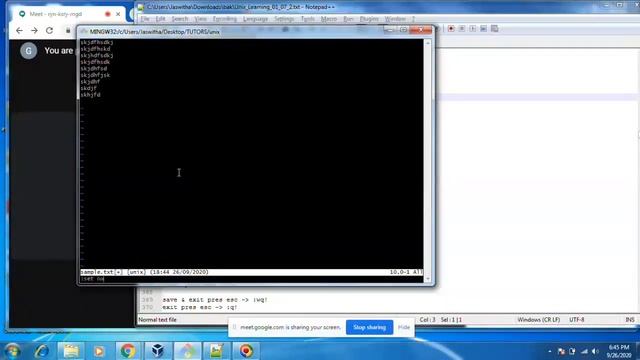Click 'sample.txt' in the vim status line

(x=97, y=272)
